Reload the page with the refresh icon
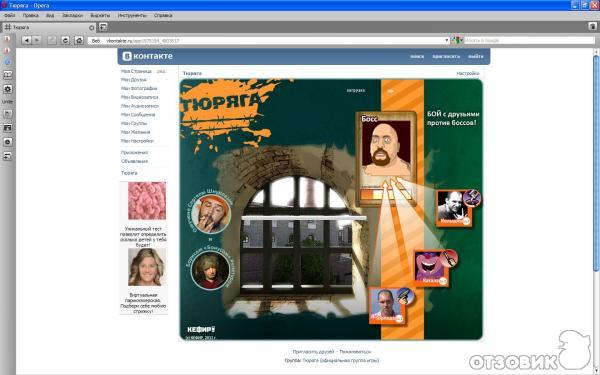 pyautogui.click(x=65, y=40)
